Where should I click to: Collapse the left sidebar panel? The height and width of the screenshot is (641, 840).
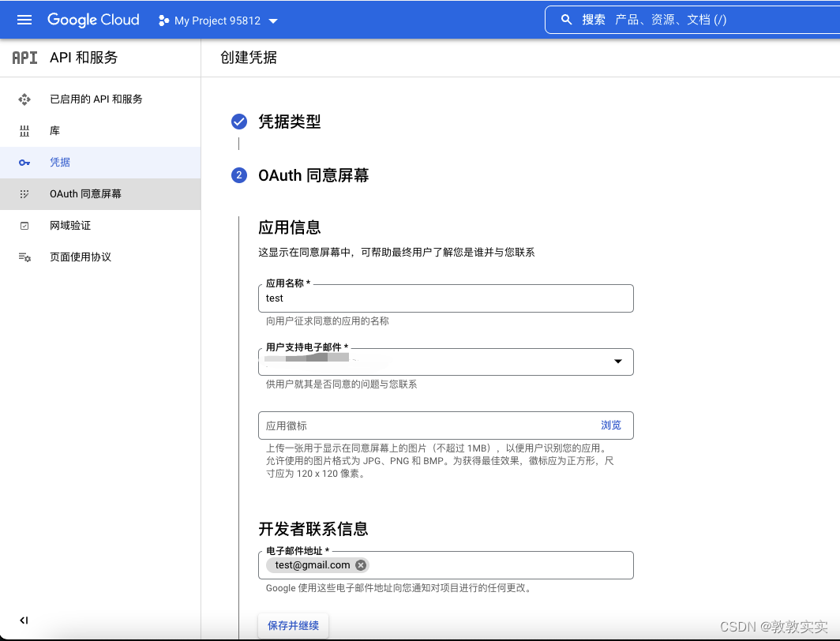click(x=24, y=620)
